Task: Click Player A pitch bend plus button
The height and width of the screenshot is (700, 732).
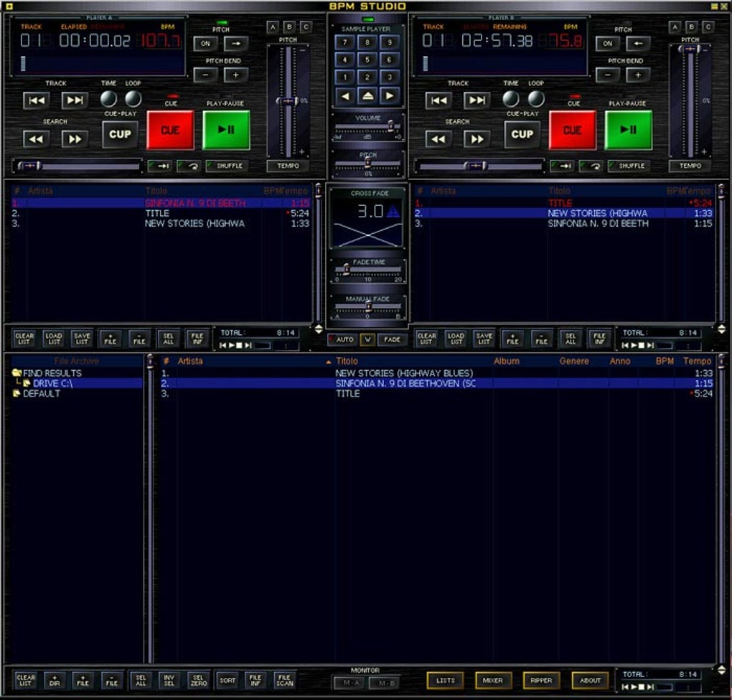Action: point(235,75)
